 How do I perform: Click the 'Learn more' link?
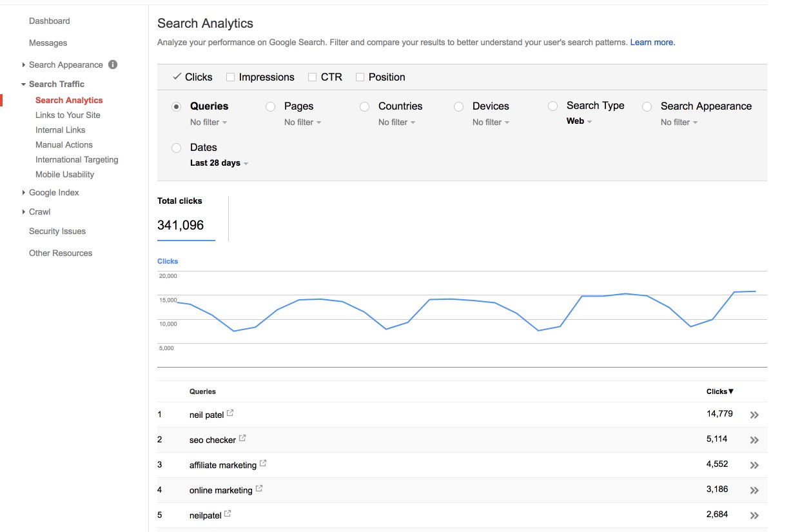pos(652,43)
